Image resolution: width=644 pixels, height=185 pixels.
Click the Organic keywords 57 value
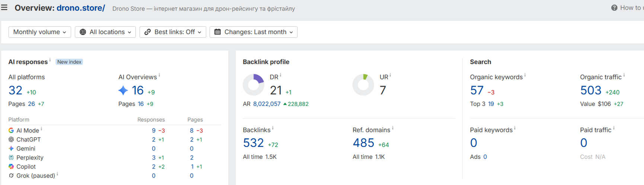click(x=476, y=90)
